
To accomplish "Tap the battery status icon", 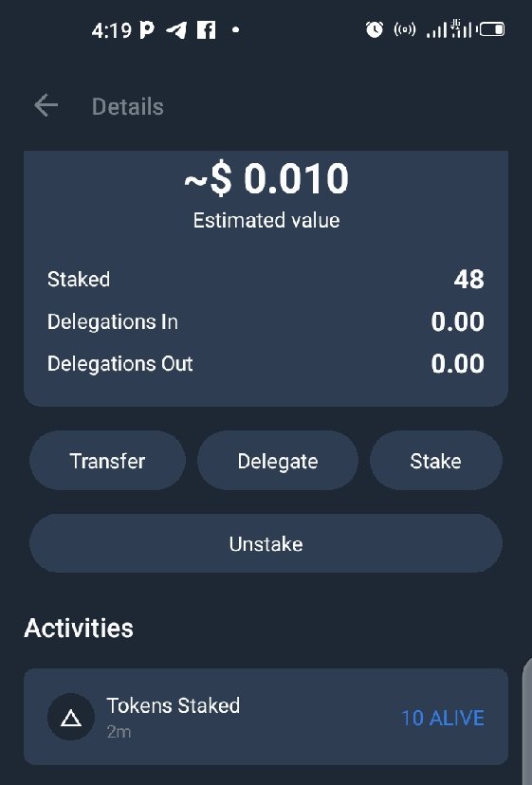I will tap(492, 29).
